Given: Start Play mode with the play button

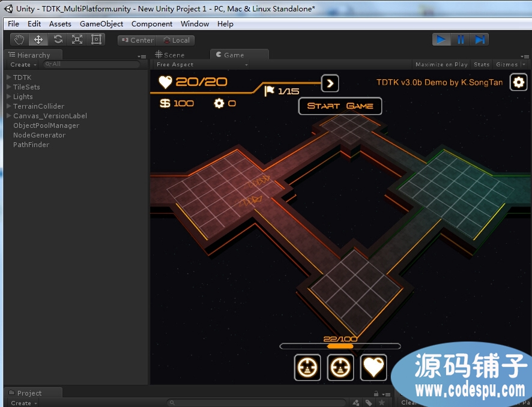Looking at the screenshot, I should [441, 40].
